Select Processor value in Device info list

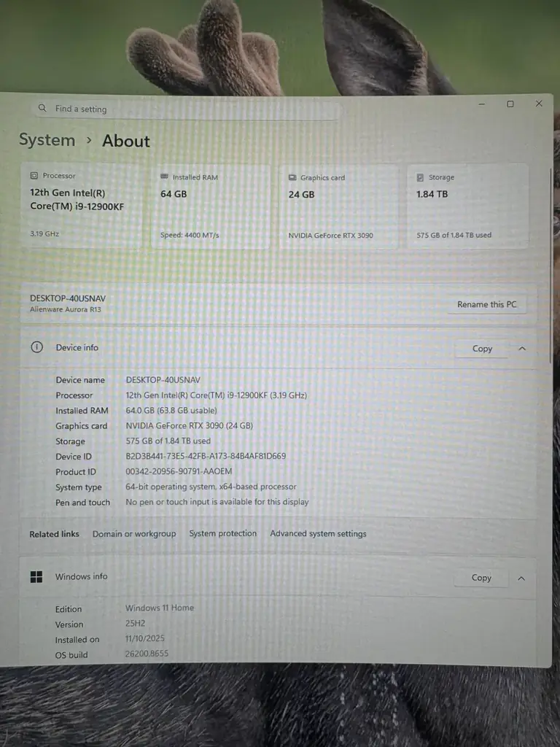coord(216,395)
